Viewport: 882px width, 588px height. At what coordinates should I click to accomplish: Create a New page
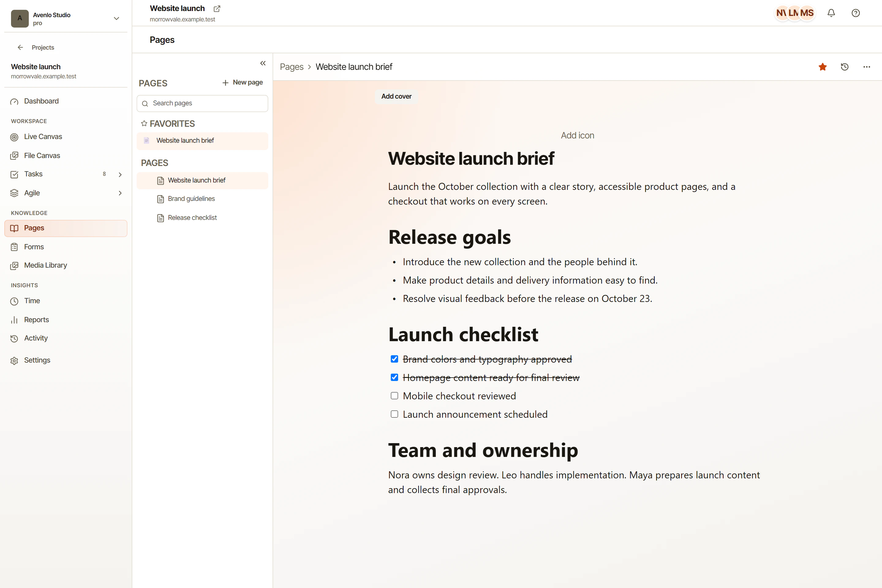(x=243, y=82)
